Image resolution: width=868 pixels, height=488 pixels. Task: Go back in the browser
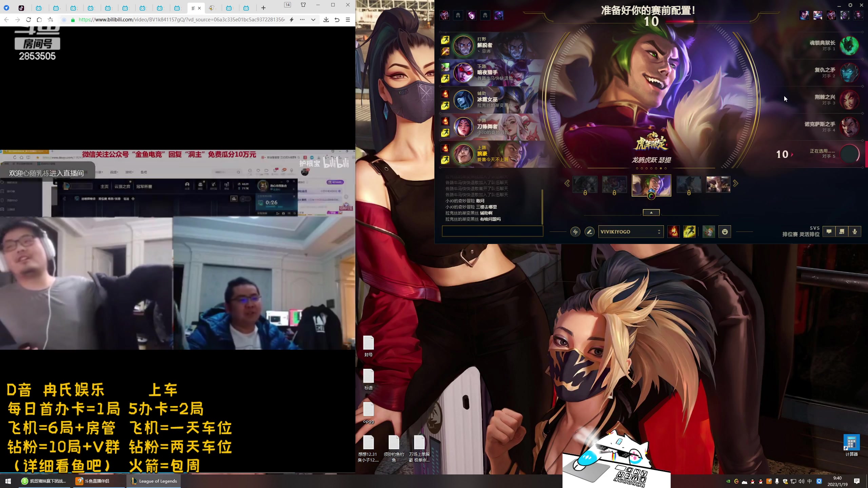tap(6, 20)
